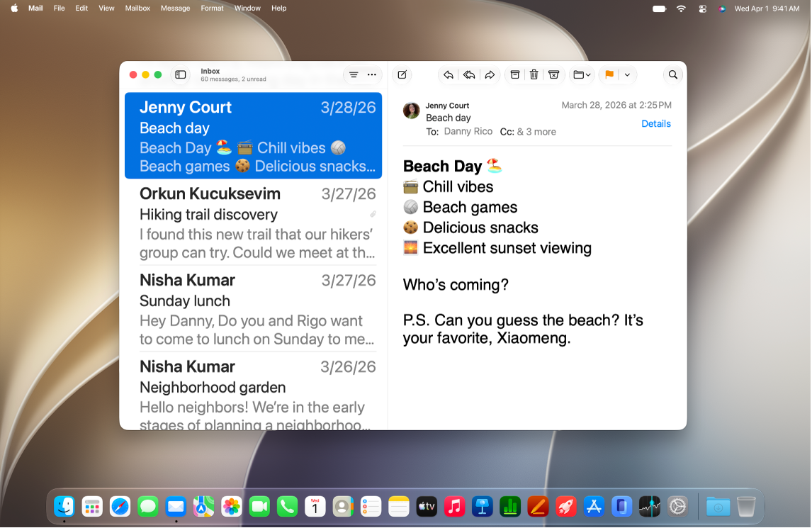Viewport: 812px width, 528px height.
Task: Open the Downloads folder in the Dock
Action: pos(718,506)
